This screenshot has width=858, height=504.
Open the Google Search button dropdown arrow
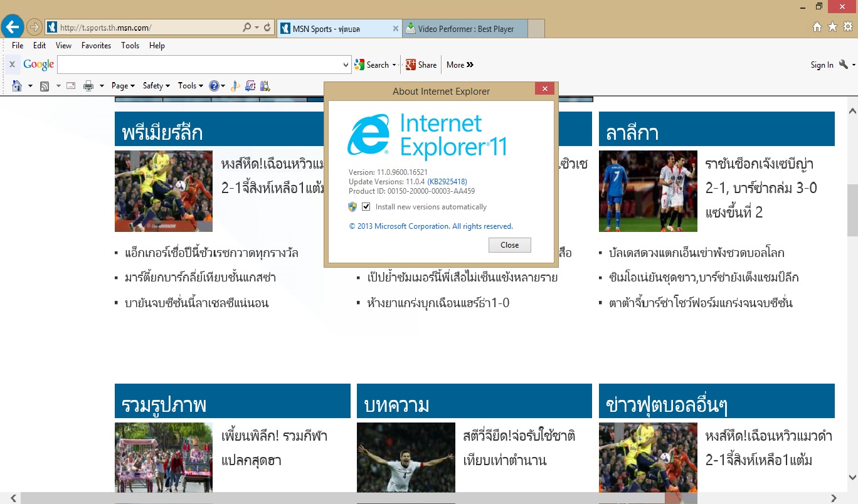coord(394,65)
